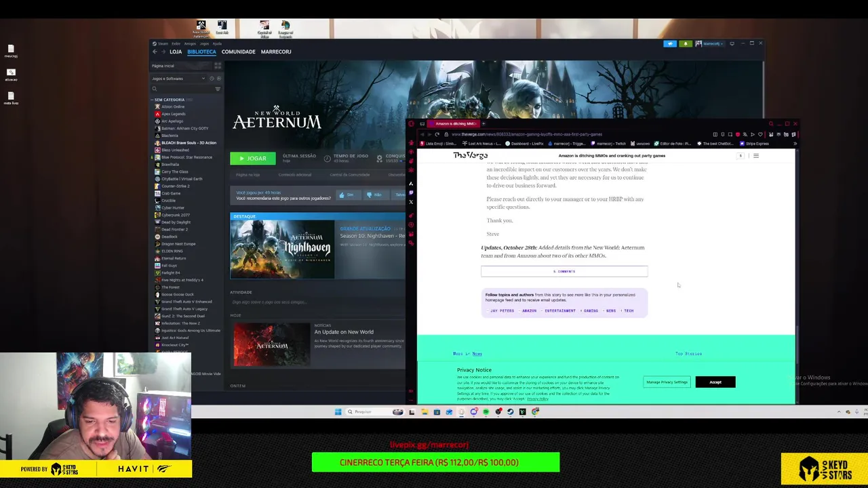868x488 pixels.
Task: Click the Steam library search field
Action: (183, 89)
